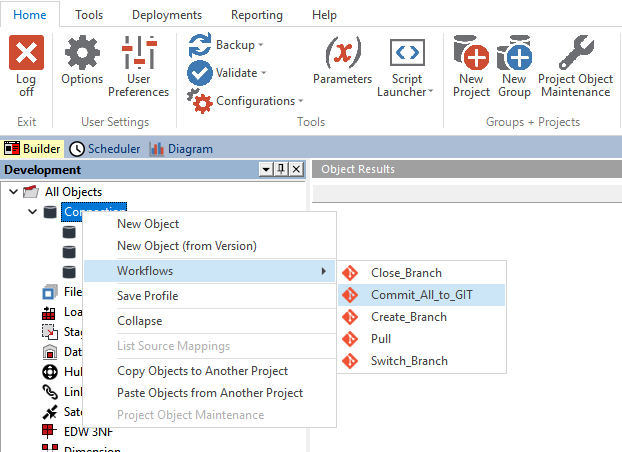Viewport: 622px width, 452px height.
Task: Click the New Group icon
Action: point(514,54)
